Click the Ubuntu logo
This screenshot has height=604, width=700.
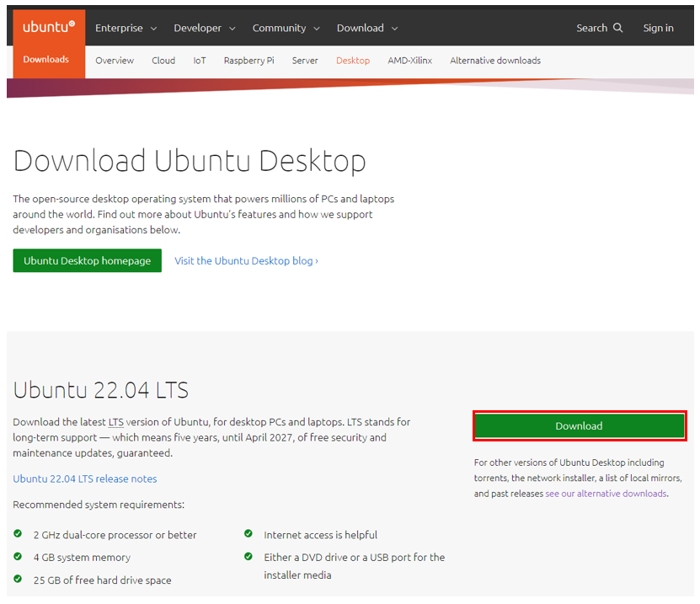(49, 27)
